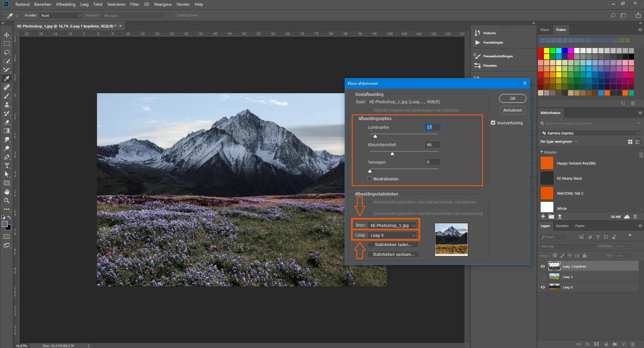
Task: Select the Zoom tool
Action: [7, 200]
